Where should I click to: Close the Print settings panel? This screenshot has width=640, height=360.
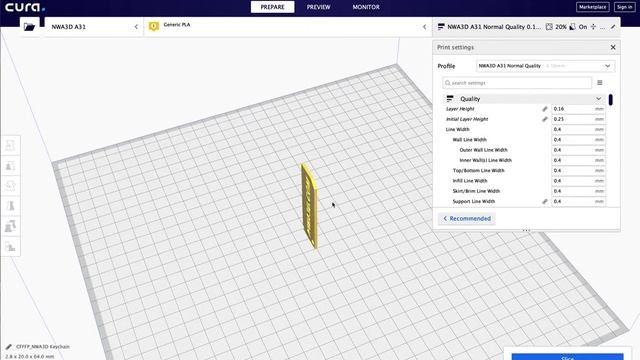(x=613, y=47)
